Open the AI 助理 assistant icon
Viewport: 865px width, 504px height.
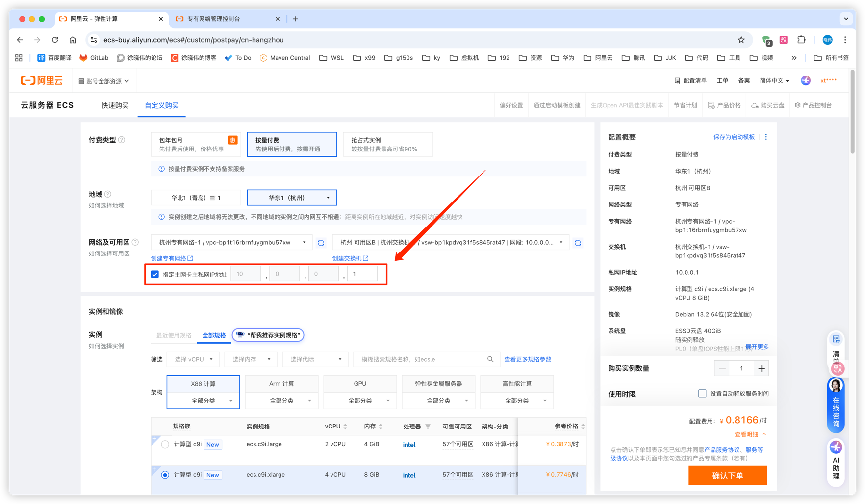point(836,461)
